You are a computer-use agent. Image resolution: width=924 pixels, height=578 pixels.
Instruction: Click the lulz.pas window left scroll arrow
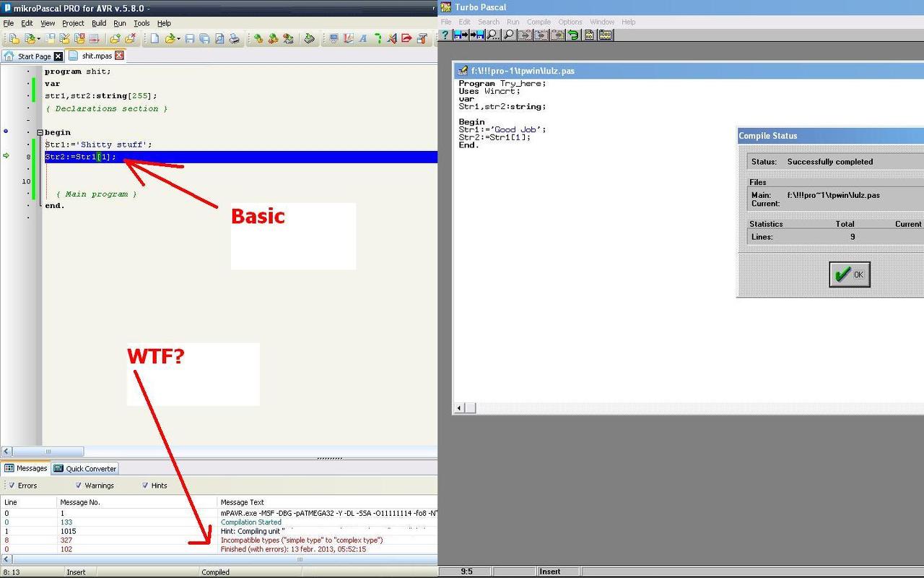458,408
